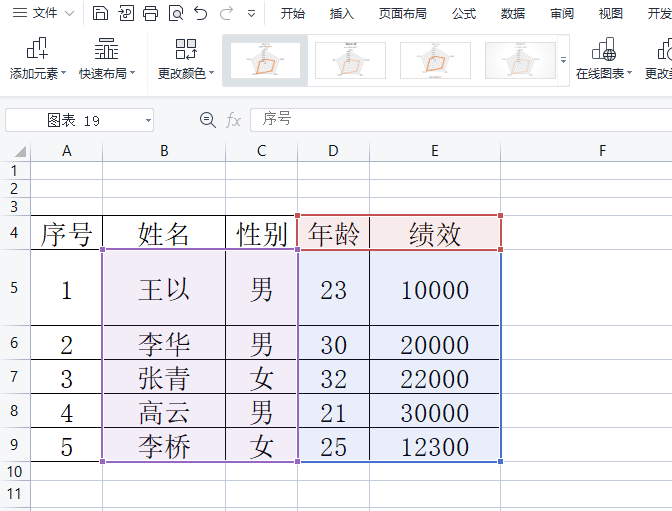The width and height of the screenshot is (672, 511).
Task: Open the 公式 tab
Action: click(x=464, y=14)
